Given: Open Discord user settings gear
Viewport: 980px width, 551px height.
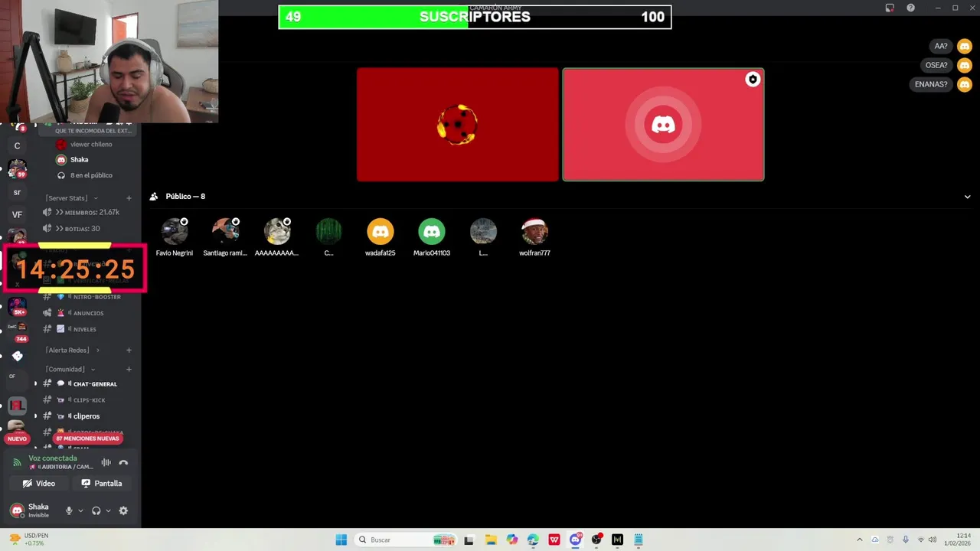Looking at the screenshot, I should [123, 510].
